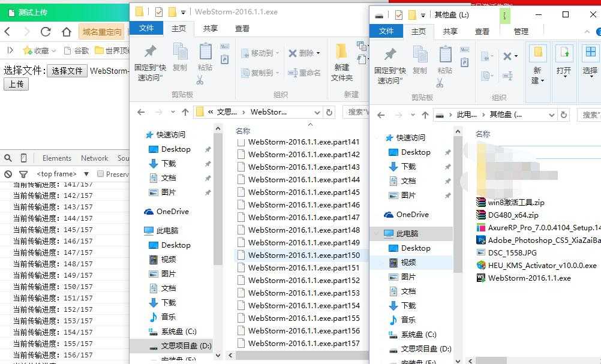Open OneDrive in WebStorm window sidebar
Viewport: 601px width, 364px height.
(x=166, y=212)
